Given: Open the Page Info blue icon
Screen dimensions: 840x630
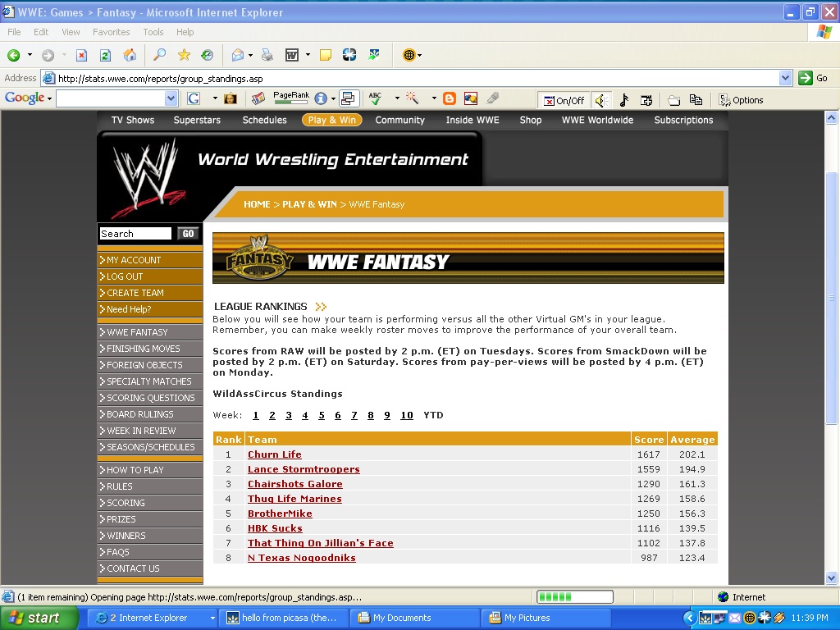Looking at the screenshot, I should pos(321,98).
